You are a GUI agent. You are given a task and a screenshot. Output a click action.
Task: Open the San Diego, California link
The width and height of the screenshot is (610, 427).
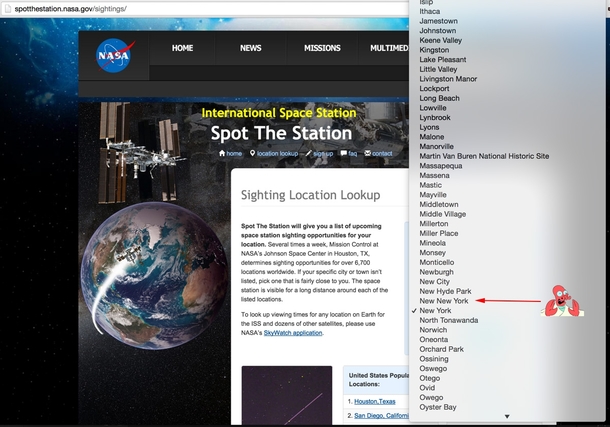(x=382, y=416)
